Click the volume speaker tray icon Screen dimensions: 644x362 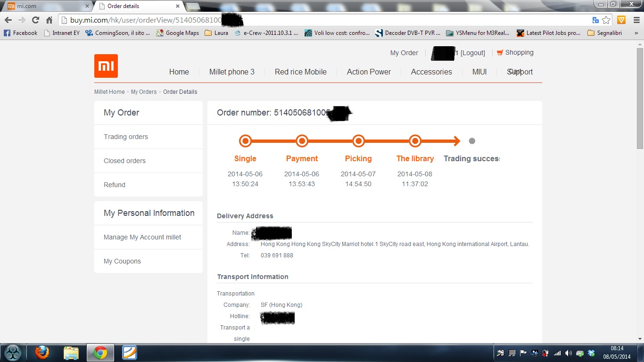coord(569,353)
